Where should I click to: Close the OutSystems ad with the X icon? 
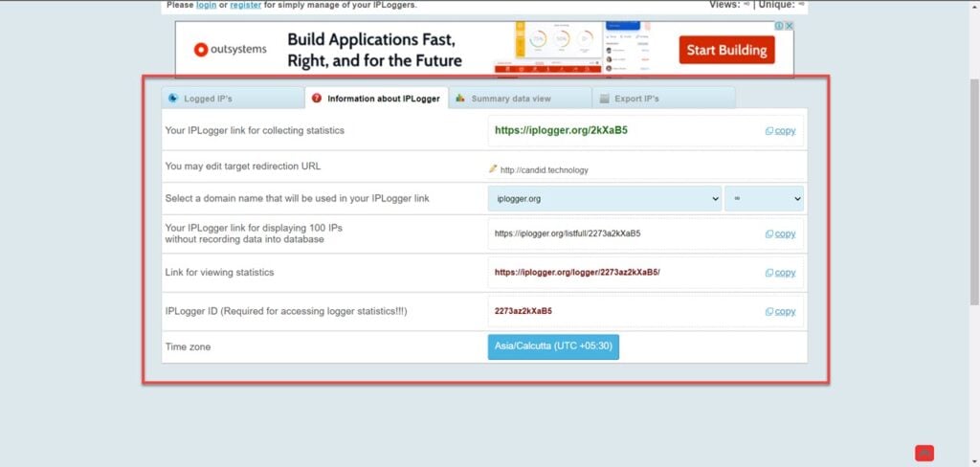(790, 26)
